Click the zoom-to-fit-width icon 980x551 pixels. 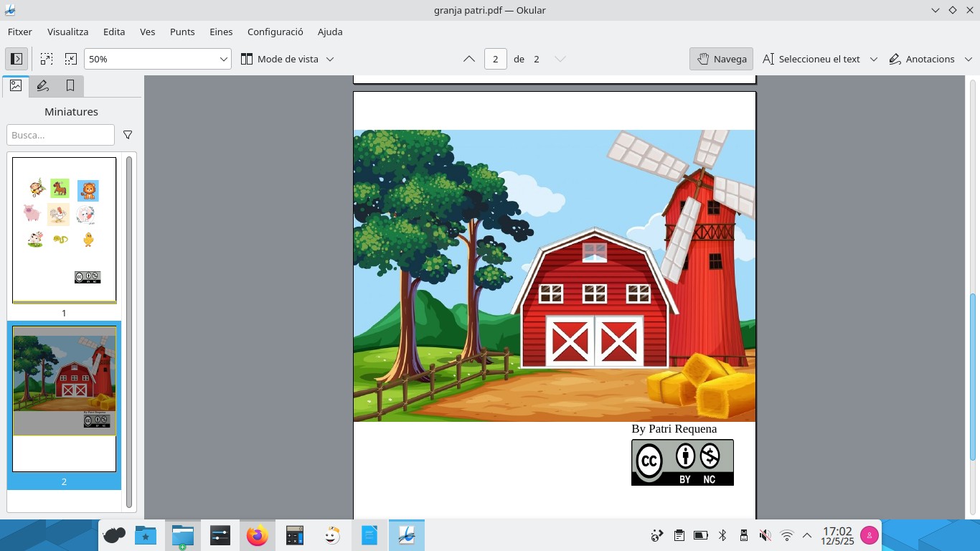[x=46, y=59]
